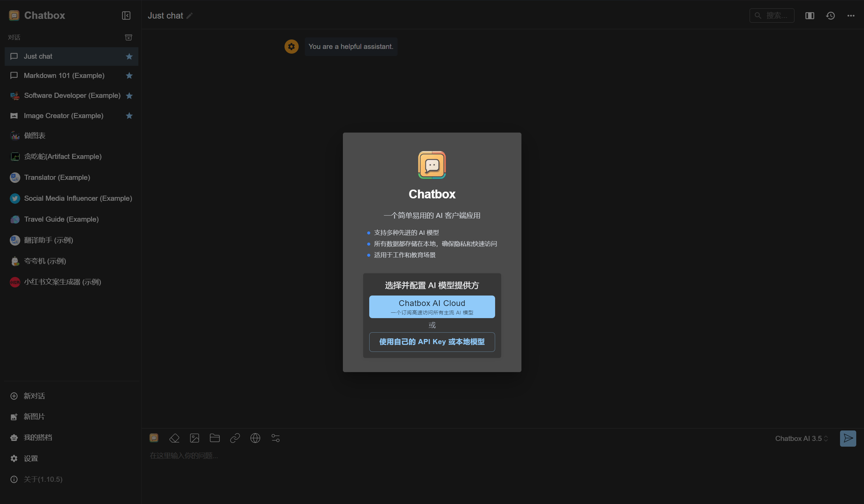Viewport: 864px width, 504px height.
Task: Open 关于(1.10.5) about page
Action: (x=71, y=479)
